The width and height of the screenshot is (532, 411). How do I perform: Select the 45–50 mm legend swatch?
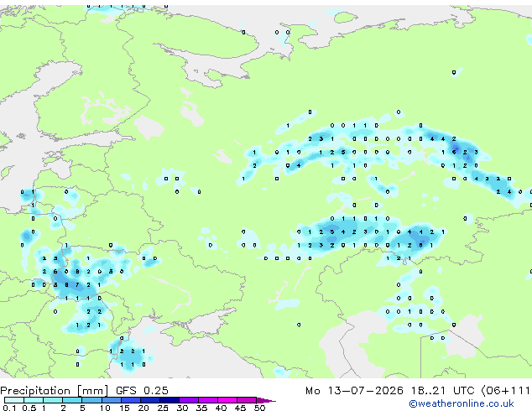(247, 400)
